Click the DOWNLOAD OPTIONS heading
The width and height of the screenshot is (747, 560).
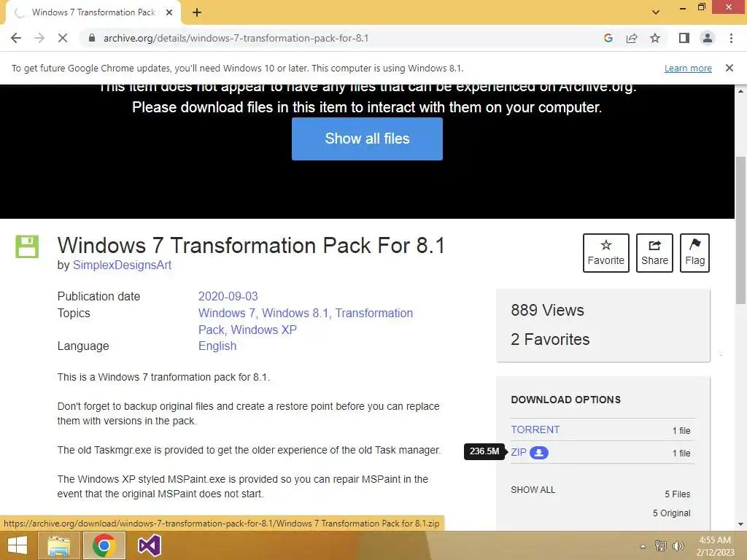[565, 400]
